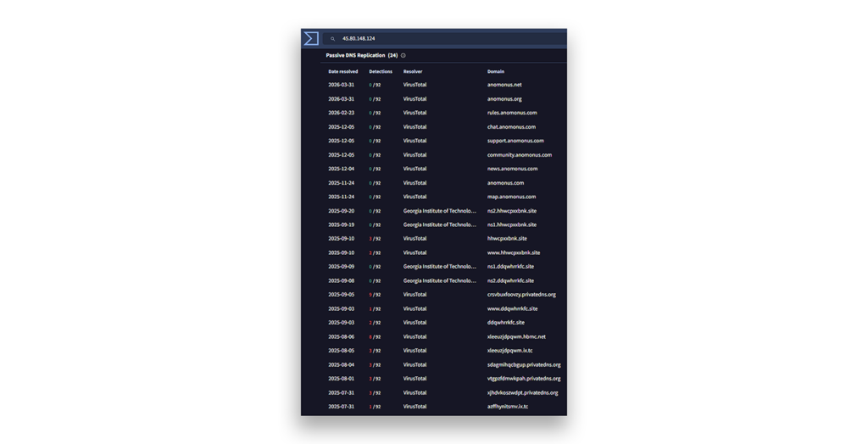The width and height of the screenshot is (868, 444).
Task: Select date 2025-12-04 in the table
Action: (341, 169)
